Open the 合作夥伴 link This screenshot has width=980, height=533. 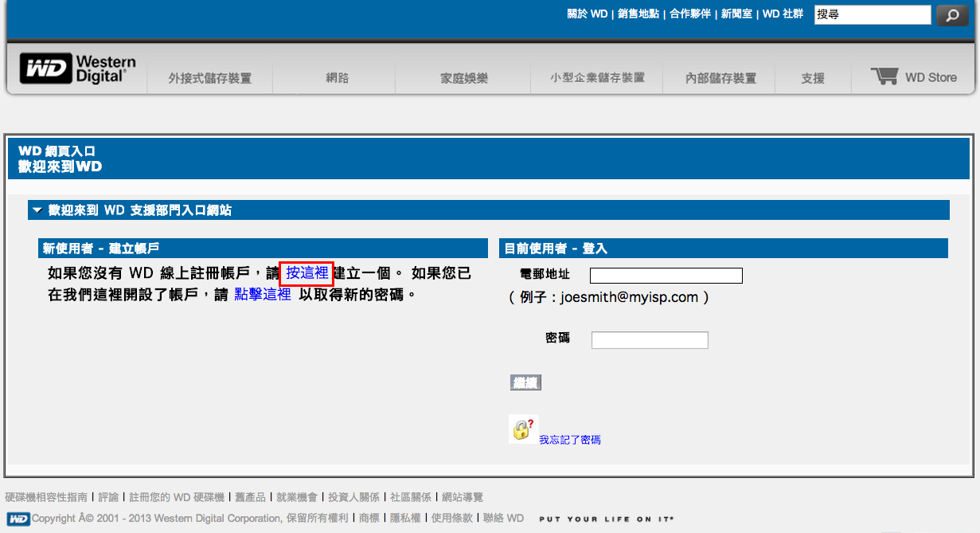click(689, 14)
